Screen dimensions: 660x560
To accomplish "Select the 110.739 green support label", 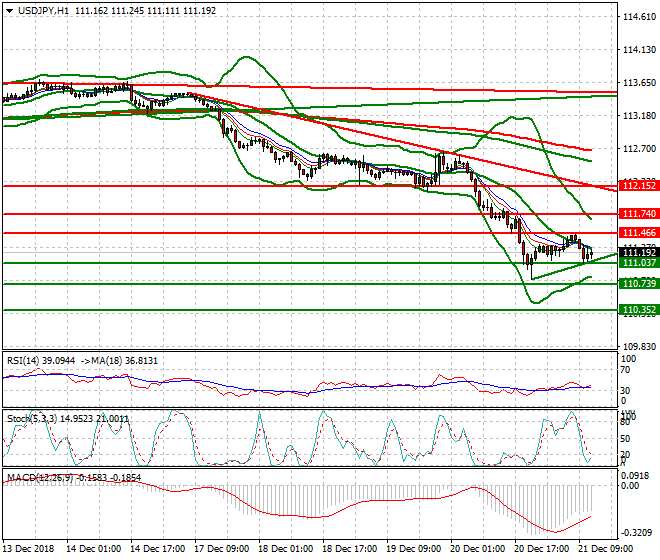I will (x=639, y=284).
